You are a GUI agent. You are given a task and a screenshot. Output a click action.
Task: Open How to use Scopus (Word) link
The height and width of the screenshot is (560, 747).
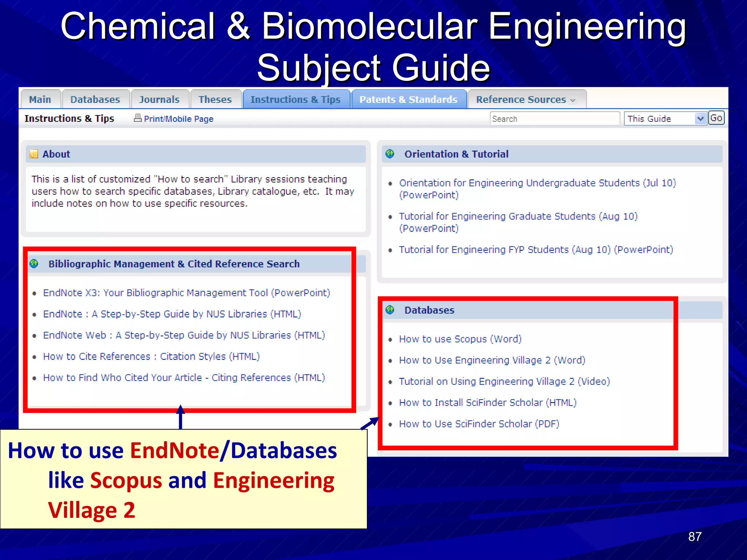[460, 339]
